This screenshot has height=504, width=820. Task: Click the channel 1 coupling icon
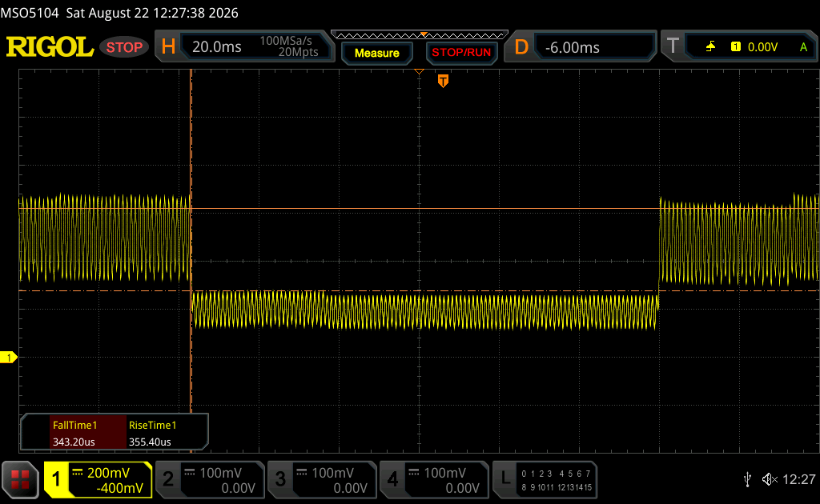pyautogui.click(x=78, y=473)
